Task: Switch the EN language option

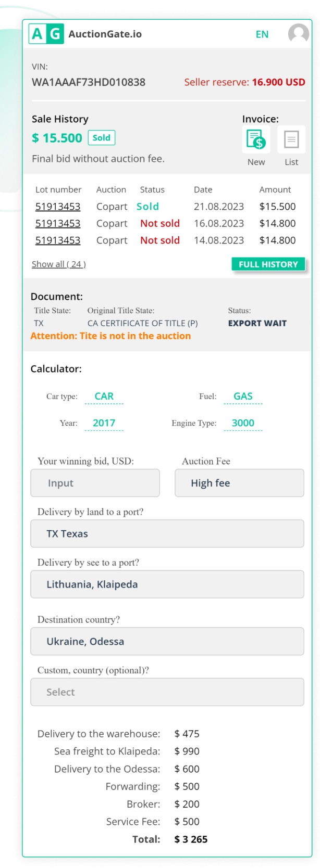Action: (262, 34)
